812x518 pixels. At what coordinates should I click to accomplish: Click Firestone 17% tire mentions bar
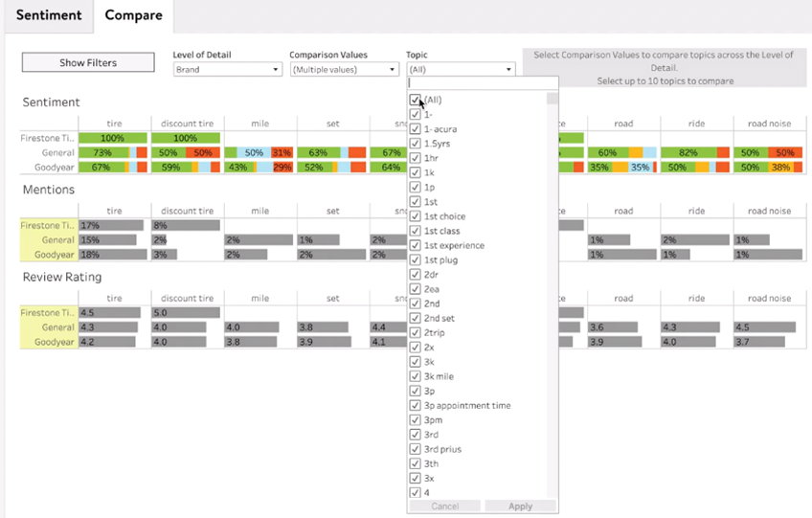pos(111,225)
